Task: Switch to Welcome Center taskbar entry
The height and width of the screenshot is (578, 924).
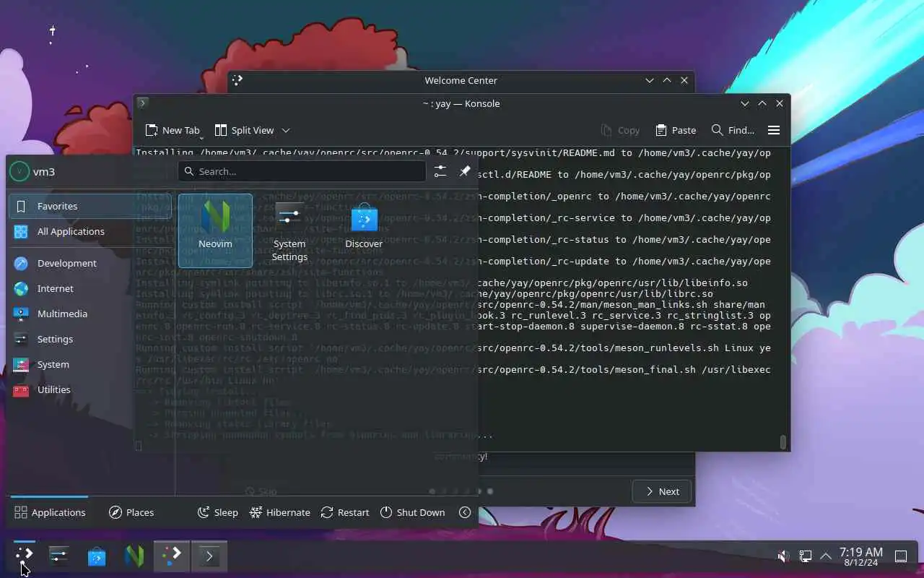Action: (x=172, y=556)
